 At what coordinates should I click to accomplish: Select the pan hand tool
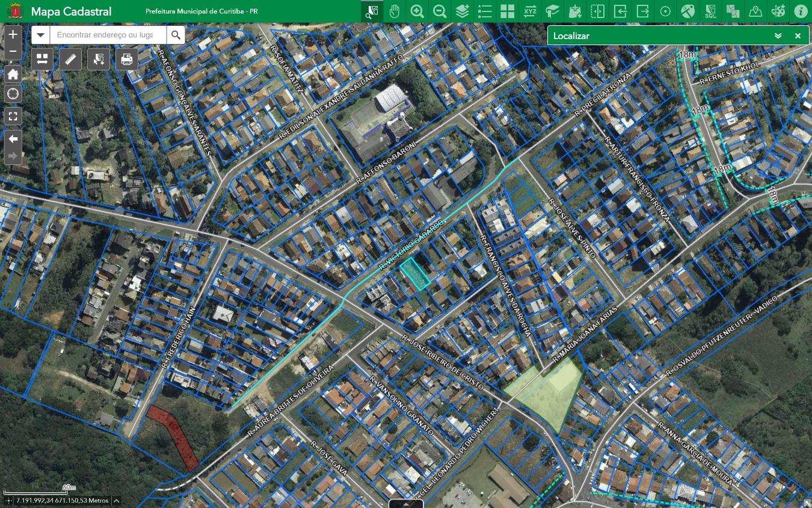point(395,11)
